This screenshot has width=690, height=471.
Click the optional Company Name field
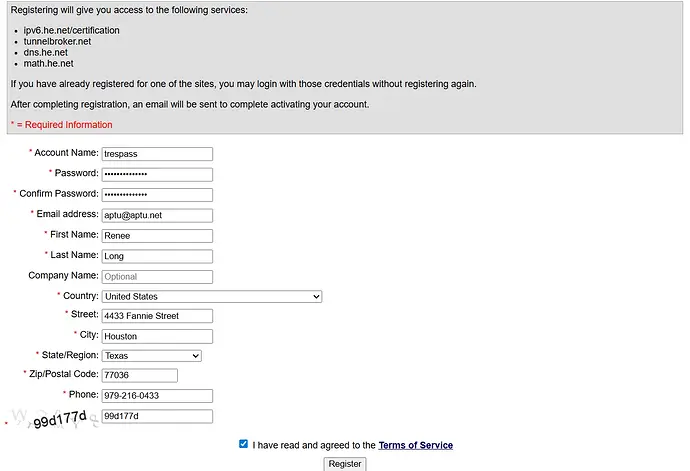157,276
